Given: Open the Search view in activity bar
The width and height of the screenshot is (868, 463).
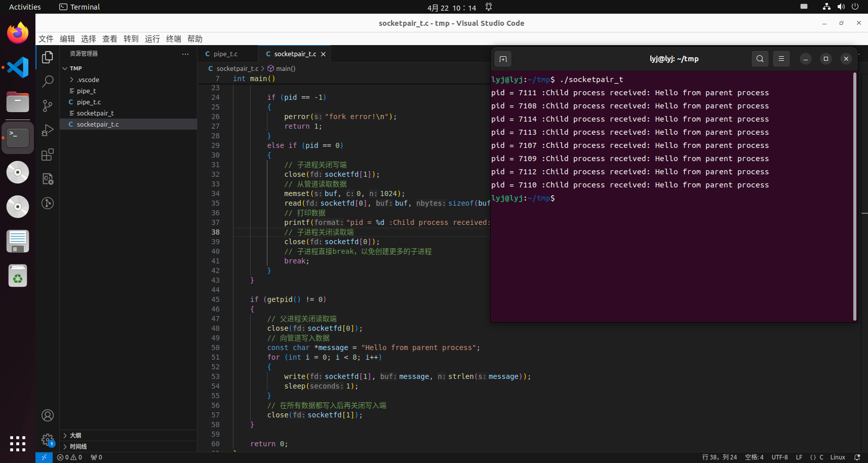Looking at the screenshot, I should tap(48, 81).
